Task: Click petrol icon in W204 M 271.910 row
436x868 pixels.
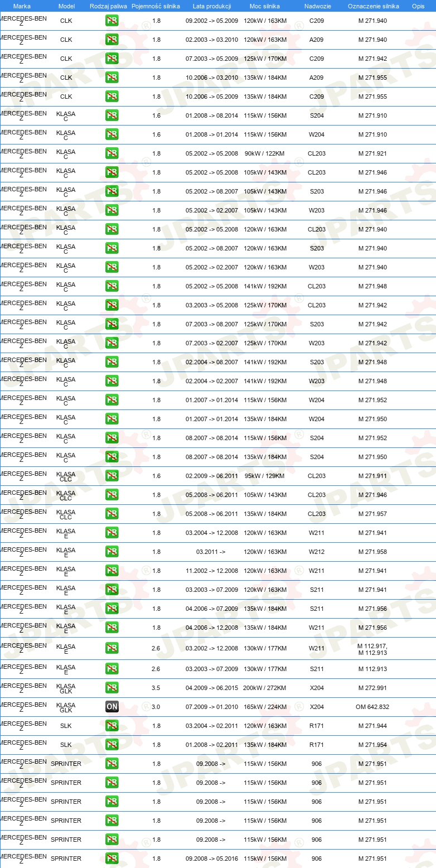Action: coord(112,134)
